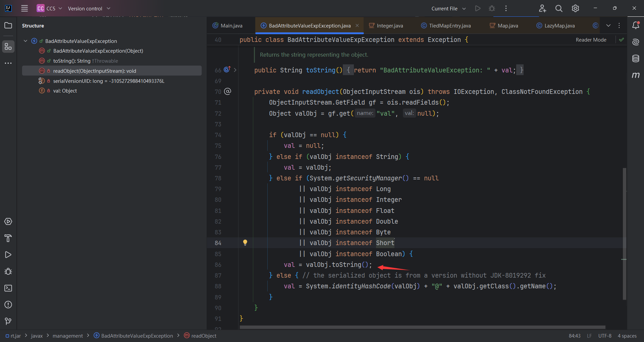Screen dimensions: 644x342
Task: Switch to the TiedMapEntry.java tab
Action: point(446,25)
